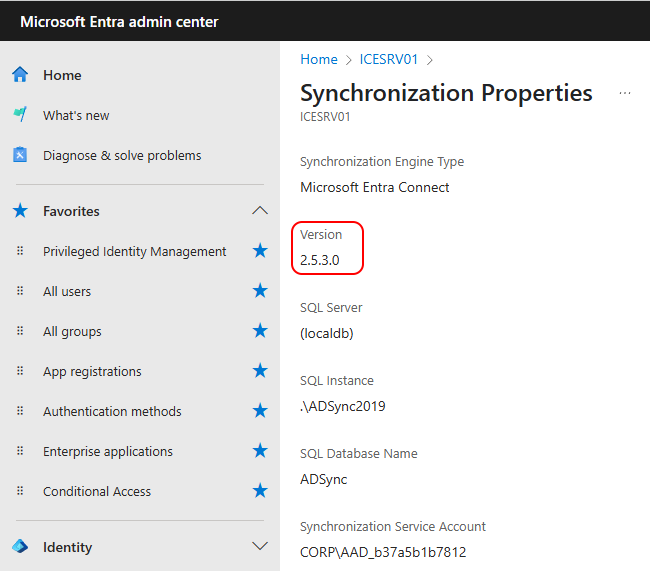Image resolution: width=650 pixels, height=571 pixels.
Task: Click the drag handle beside Enterprise applications
Action: (20, 451)
